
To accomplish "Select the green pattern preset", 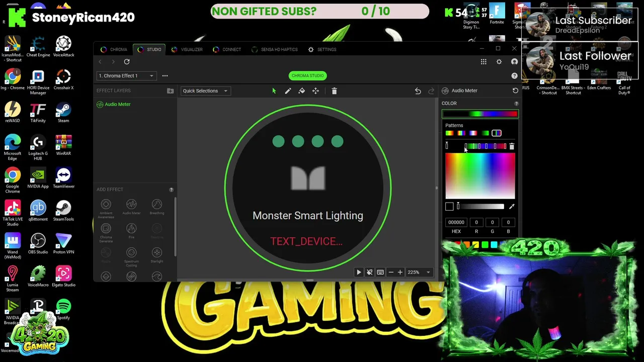I will (485, 133).
